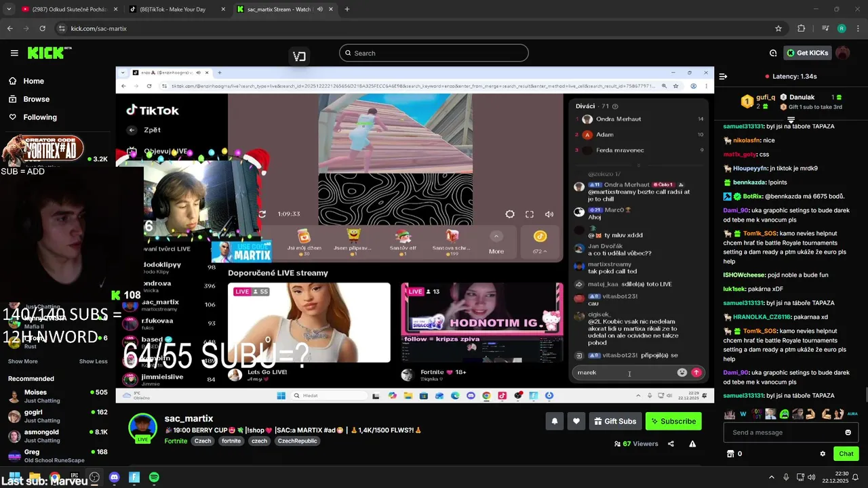
Task: Open Spotify from the taskbar
Action: [154, 477]
